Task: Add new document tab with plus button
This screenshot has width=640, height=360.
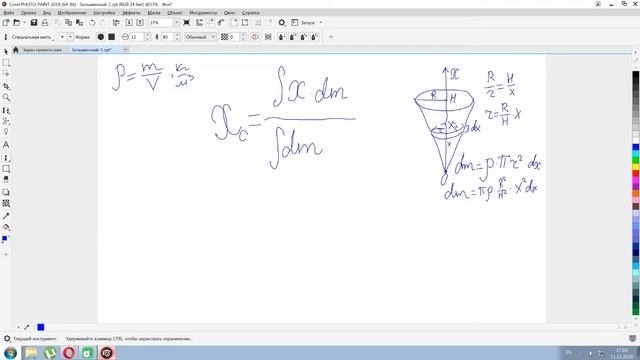Action: (126, 50)
